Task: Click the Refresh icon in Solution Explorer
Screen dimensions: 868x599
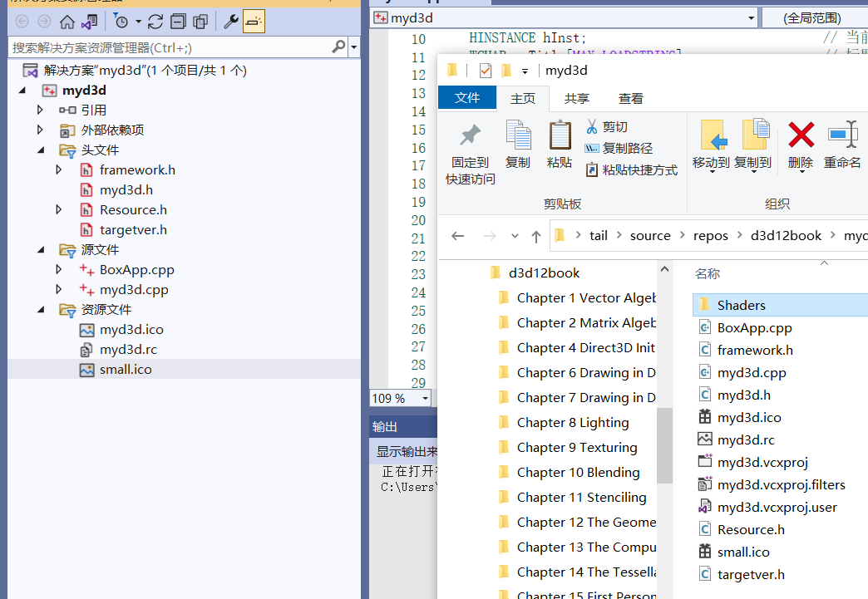Action: 155,22
